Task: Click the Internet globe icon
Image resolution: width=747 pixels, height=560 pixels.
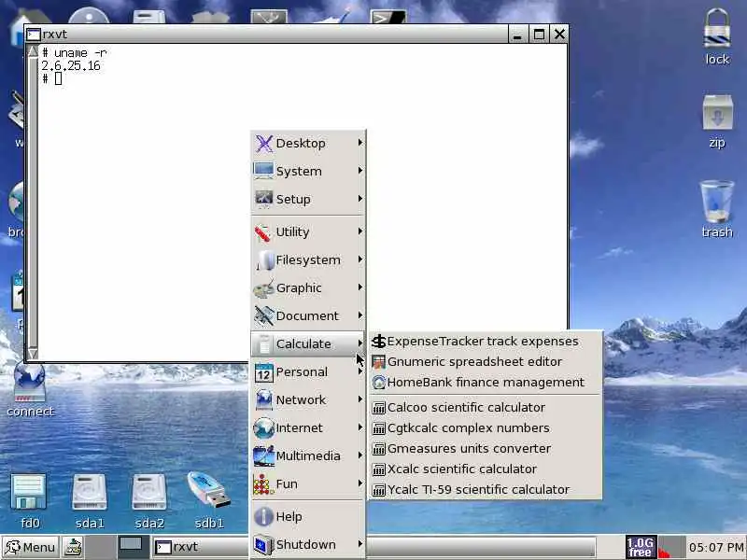Action: [x=264, y=428]
